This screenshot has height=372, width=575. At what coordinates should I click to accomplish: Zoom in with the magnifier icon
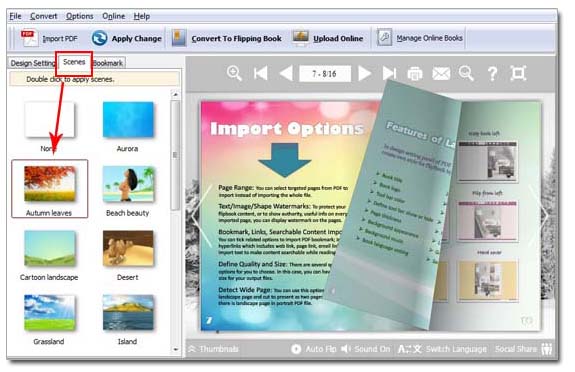234,73
